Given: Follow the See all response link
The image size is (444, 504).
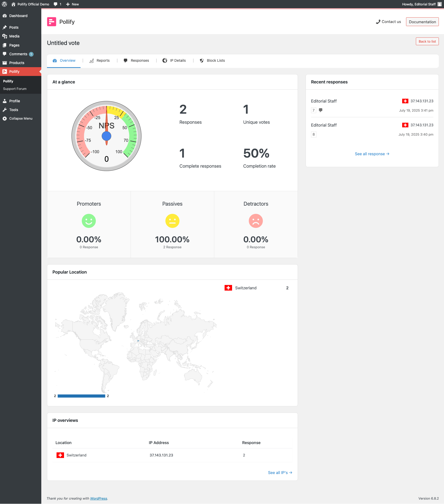Looking at the screenshot, I should coord(372,154).
